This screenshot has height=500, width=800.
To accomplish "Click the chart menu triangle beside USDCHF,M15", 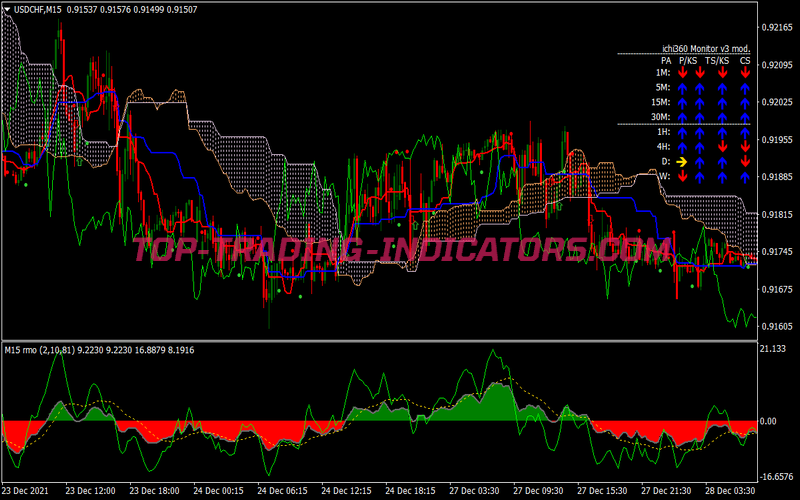I will click(x=7, y=9).
